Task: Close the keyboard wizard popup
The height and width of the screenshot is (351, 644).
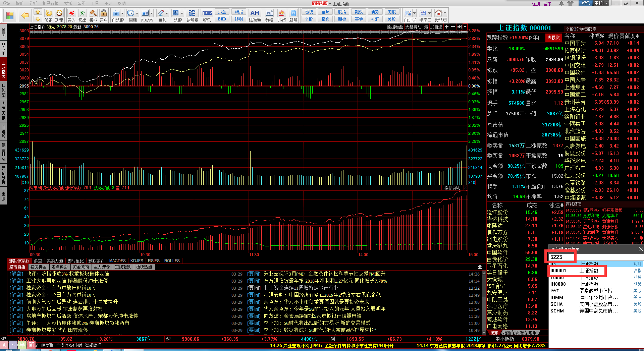Action: pyautogui.click(x=641, y=249)
